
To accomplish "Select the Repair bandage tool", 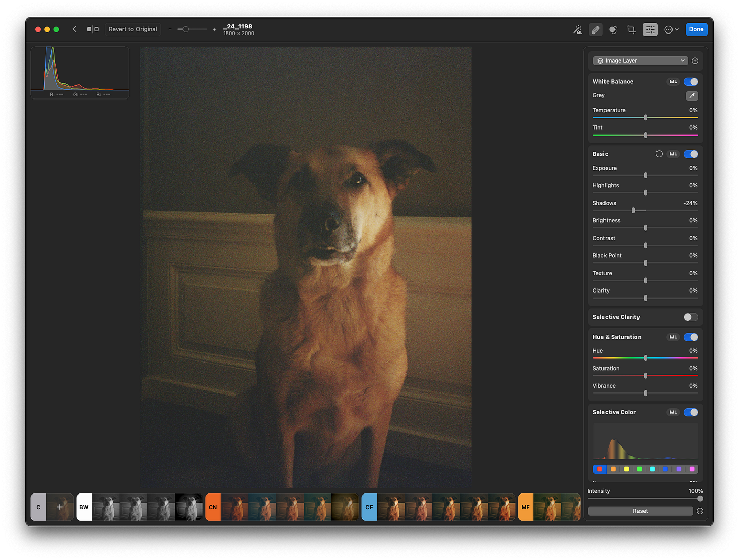I will point(596,29).
